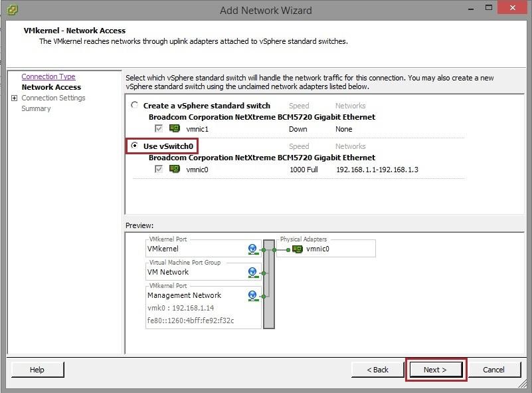532x393 pixels.
Task: Click the 1000 Full speed value
Action: [x=304, y=170]
